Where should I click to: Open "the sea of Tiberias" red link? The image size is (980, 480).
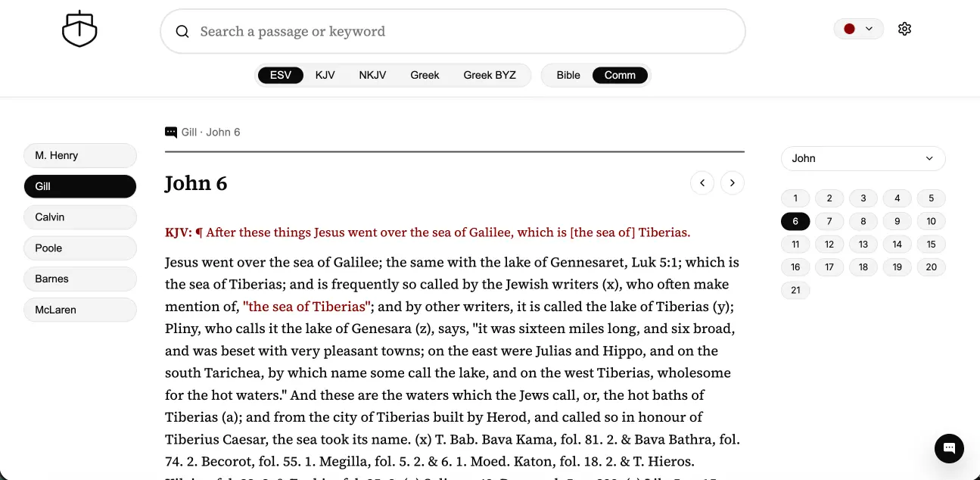pyautogui.click(x=306, y=307)
